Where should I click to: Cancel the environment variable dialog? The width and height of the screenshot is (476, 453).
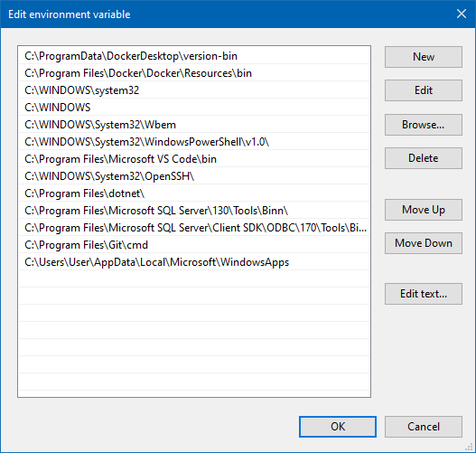click(424, 427)
